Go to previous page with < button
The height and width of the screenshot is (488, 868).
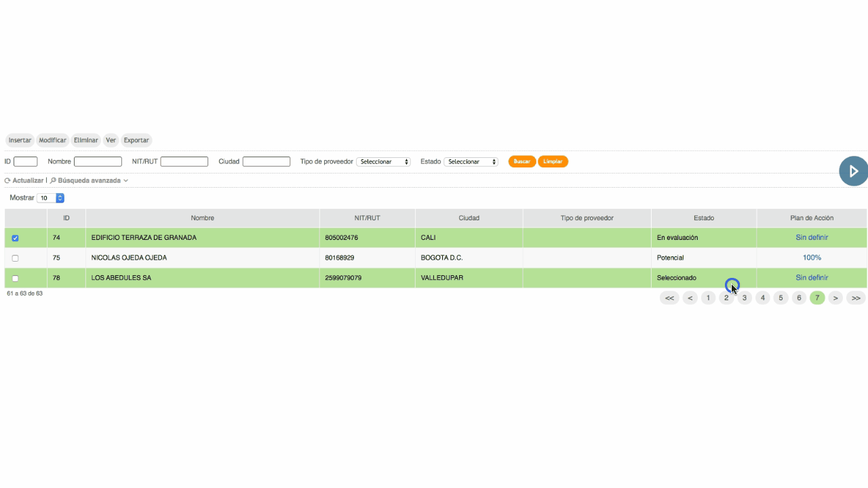(690, 298)
